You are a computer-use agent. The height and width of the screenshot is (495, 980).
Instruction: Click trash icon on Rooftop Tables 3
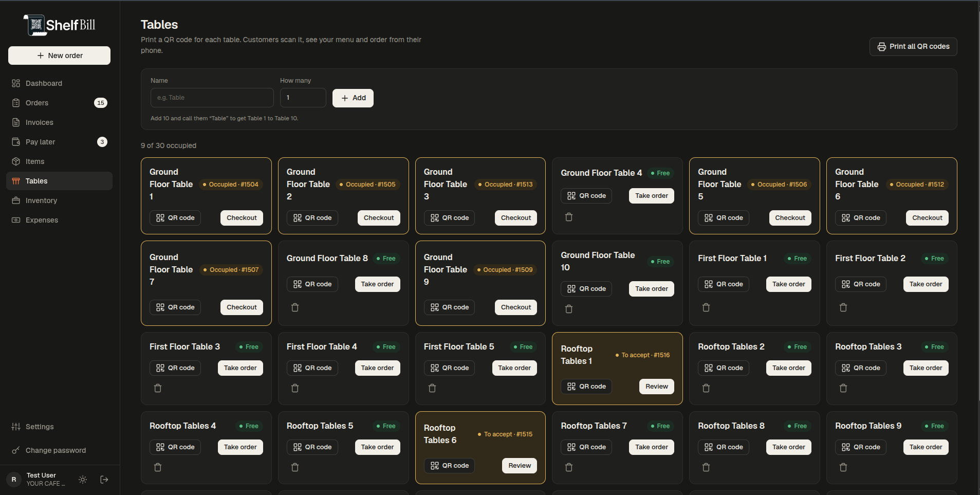pos(843,388)
